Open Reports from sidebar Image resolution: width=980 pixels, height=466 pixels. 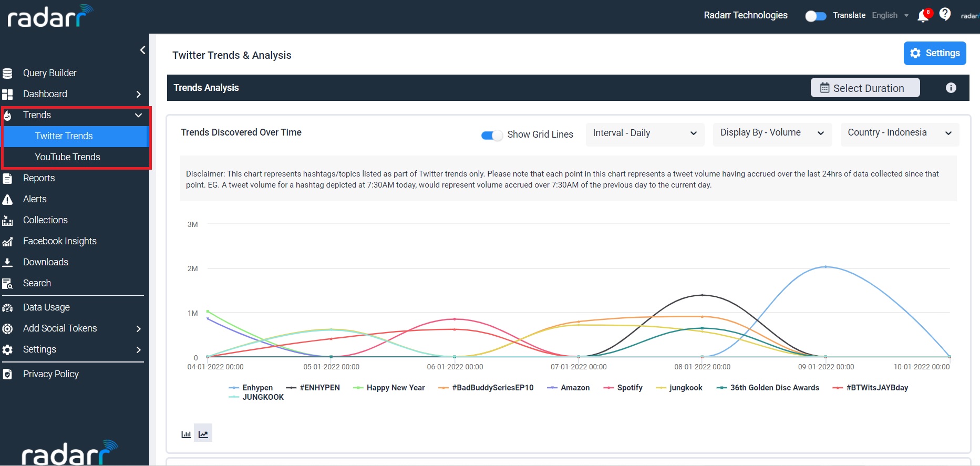(x=39, y=178)
